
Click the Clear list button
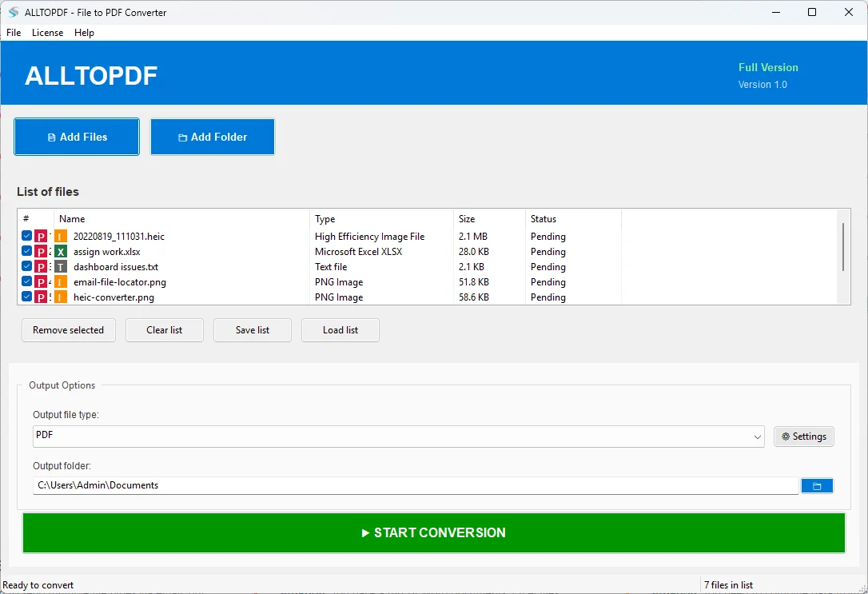pyautogui.click(x=164, y=330)
